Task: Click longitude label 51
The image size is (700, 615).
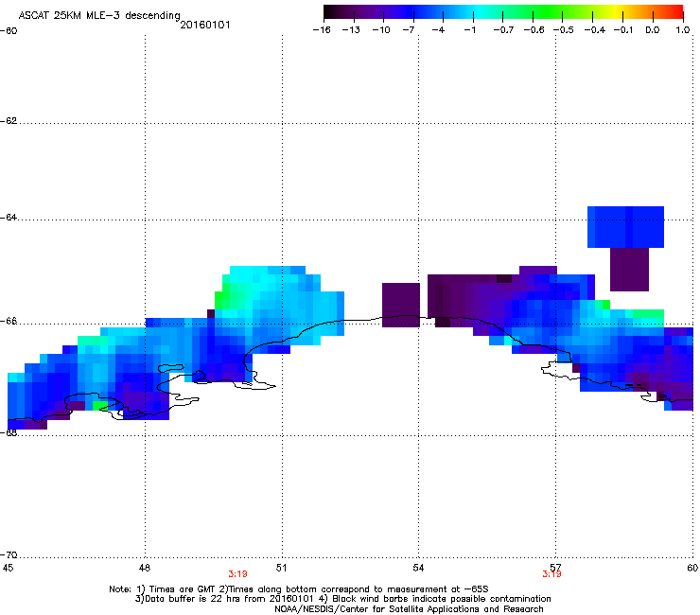Action: click(281, 568)
